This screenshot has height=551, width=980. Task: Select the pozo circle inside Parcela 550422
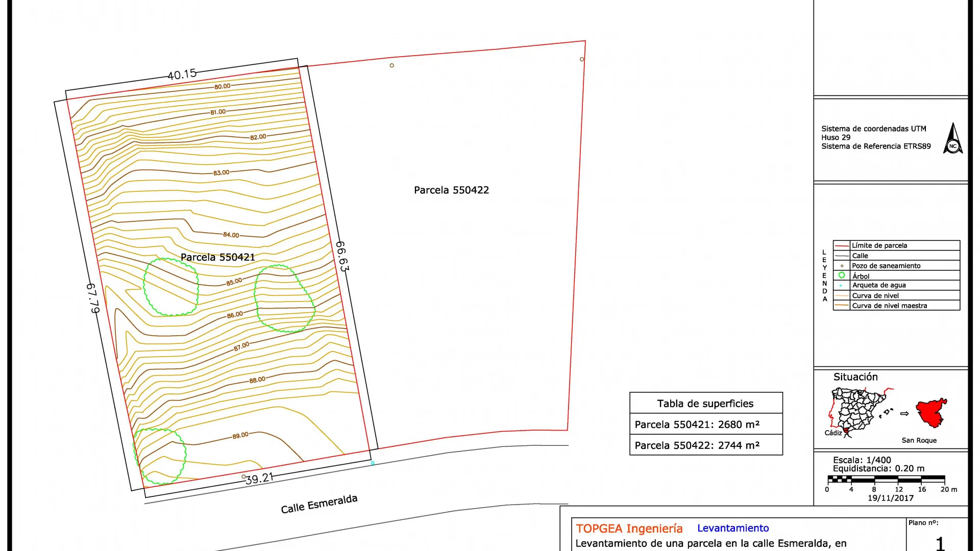pos(392,65)
